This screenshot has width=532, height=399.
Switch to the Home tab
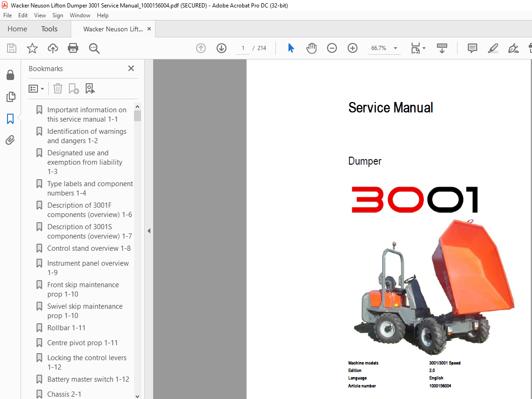pos(17,29)
